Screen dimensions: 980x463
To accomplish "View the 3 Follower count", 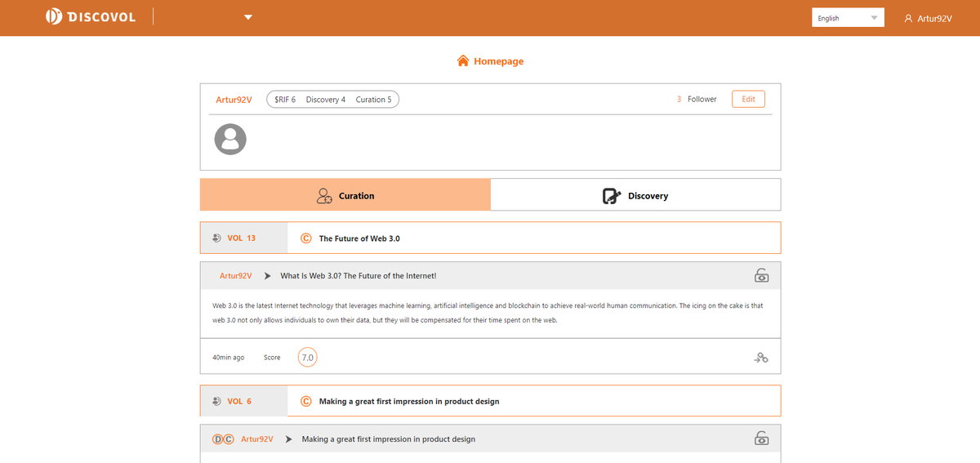I will (x=697, y=100).
